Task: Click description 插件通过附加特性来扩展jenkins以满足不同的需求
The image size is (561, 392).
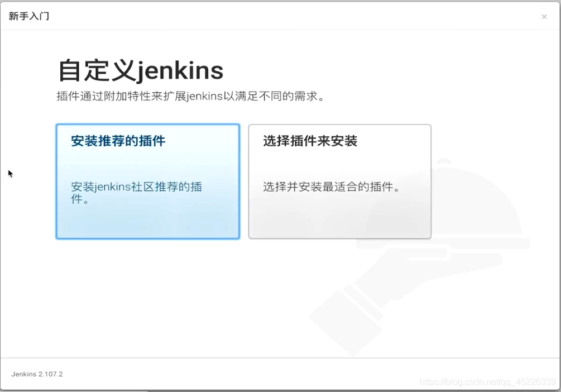Action: [x=190, y=96]
